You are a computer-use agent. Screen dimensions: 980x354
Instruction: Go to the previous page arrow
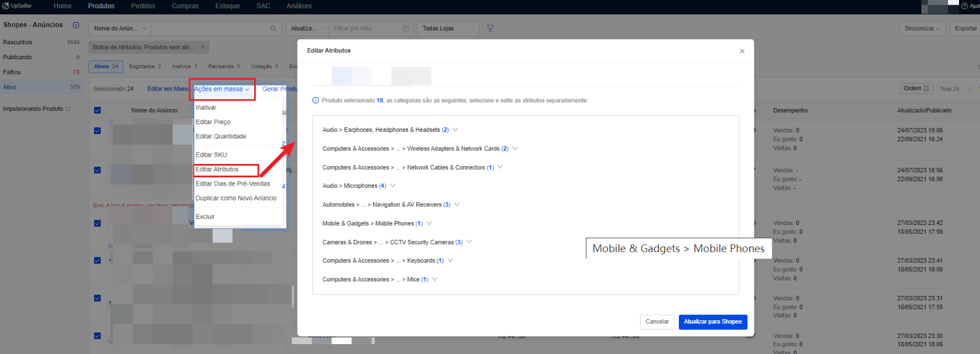point(970,89)
